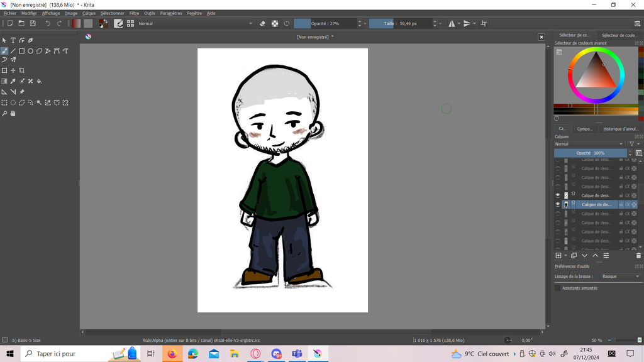Switch to the Historique d'annulation tab
Viewport: 644px width, 362px height.
(620, 129)
